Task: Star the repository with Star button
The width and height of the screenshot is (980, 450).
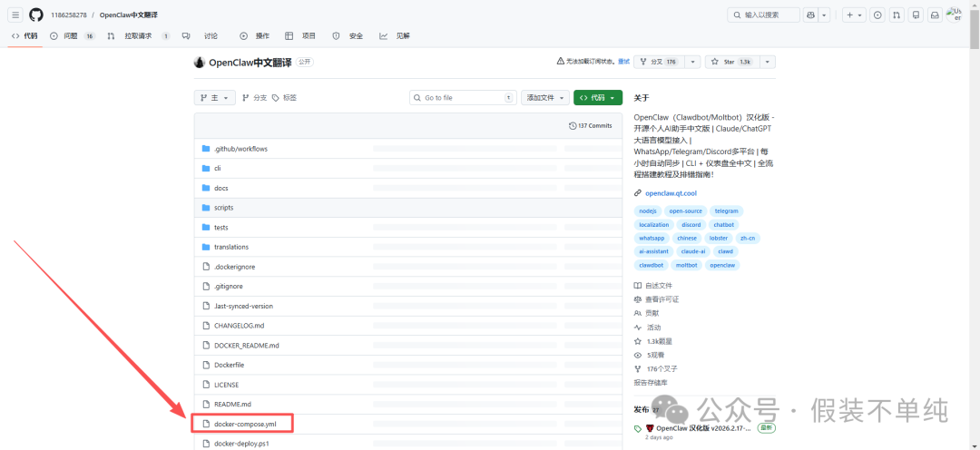Action: click(732, 62)
